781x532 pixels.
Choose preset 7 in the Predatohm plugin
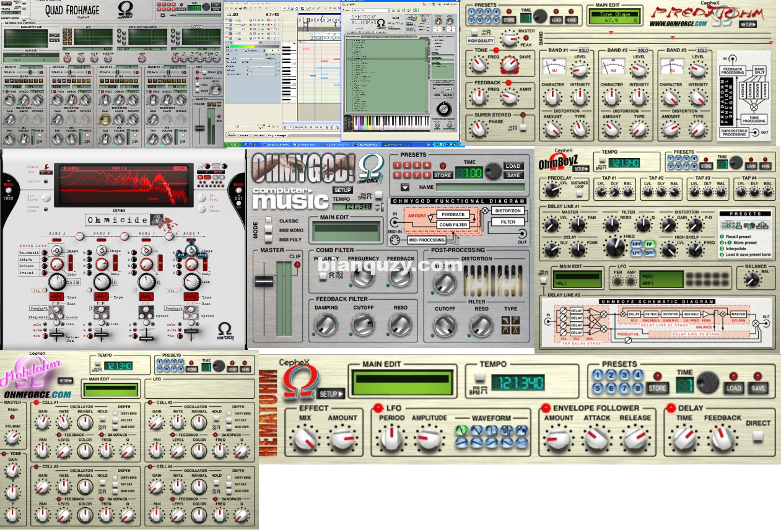[488, 20]
